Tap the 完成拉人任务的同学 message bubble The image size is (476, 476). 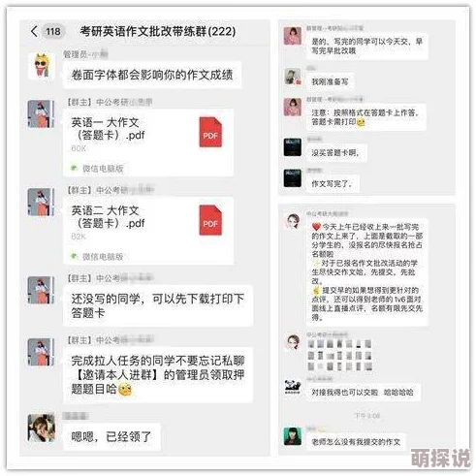tap(158, 375)
